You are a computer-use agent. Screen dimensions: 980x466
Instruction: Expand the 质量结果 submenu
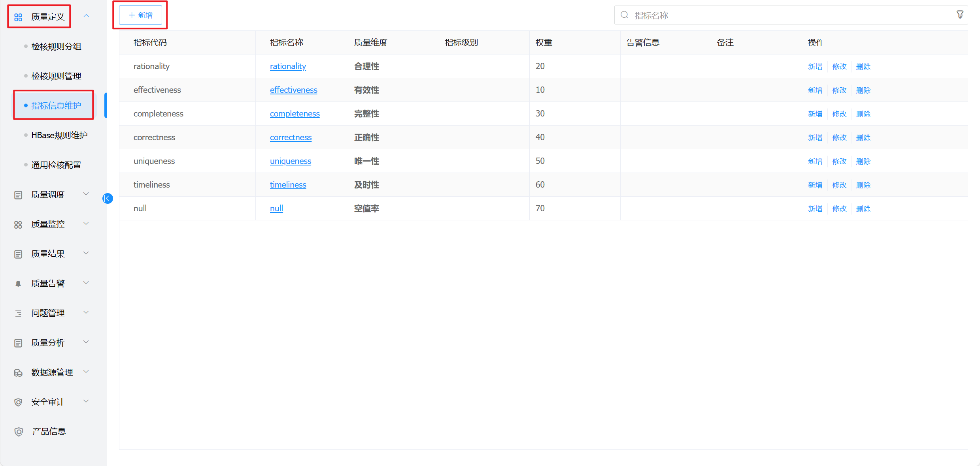pos(86,253)
